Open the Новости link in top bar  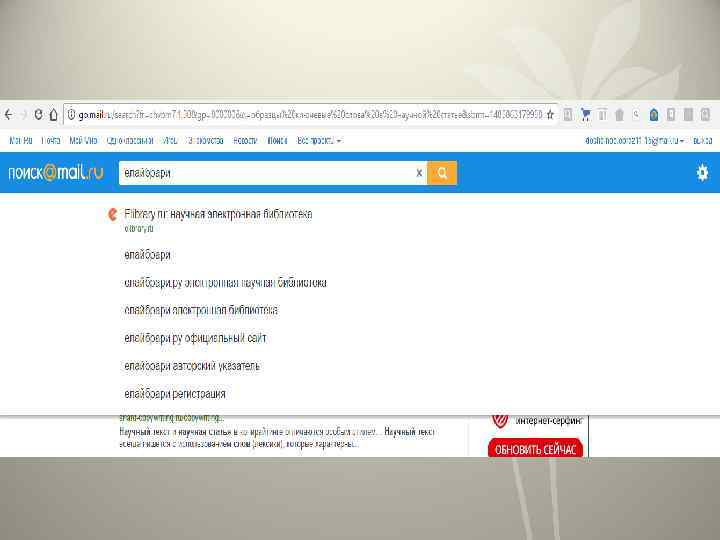(x=245, y=141)
